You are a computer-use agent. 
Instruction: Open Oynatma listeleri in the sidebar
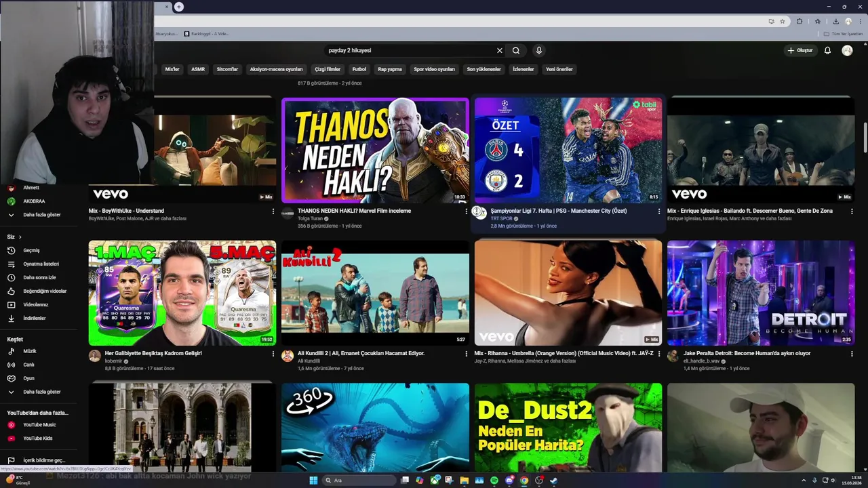(41, 264)
